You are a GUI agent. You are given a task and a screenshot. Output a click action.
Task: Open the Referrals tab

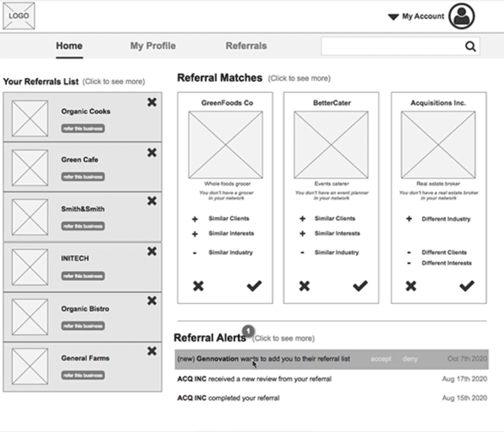pos(246,46)
